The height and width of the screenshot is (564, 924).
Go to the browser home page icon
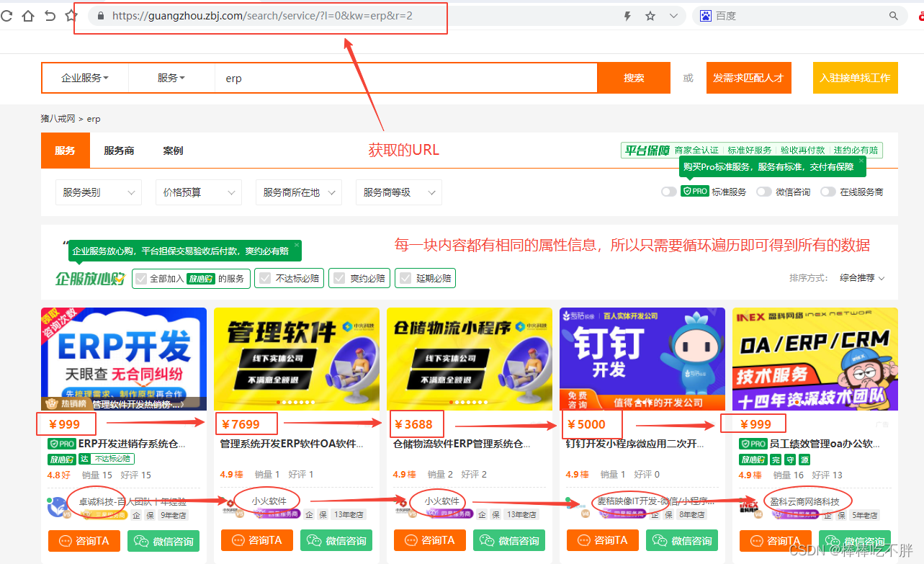(x=28, y=16)
